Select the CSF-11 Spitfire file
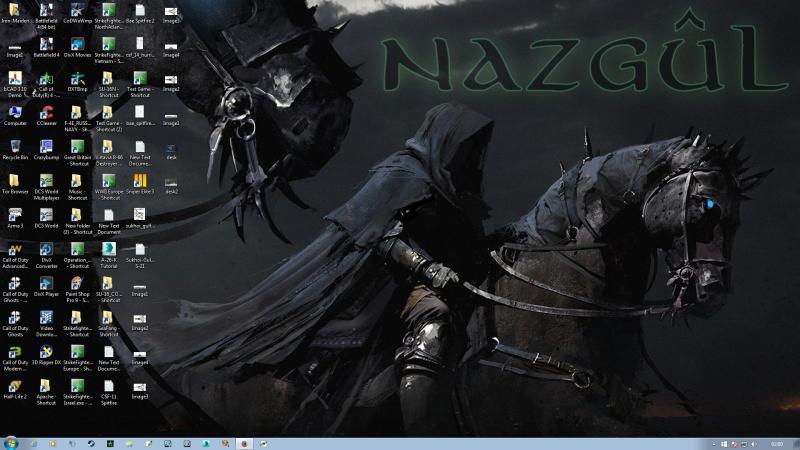Image resolution: width=800 pixels, height=450 pixels. point(109,392)
